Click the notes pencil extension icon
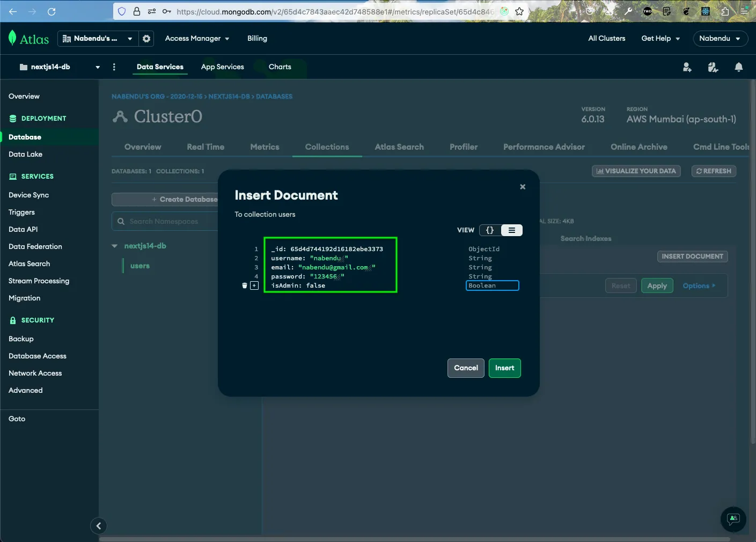756x542 pixels. (x=667, y=11)
